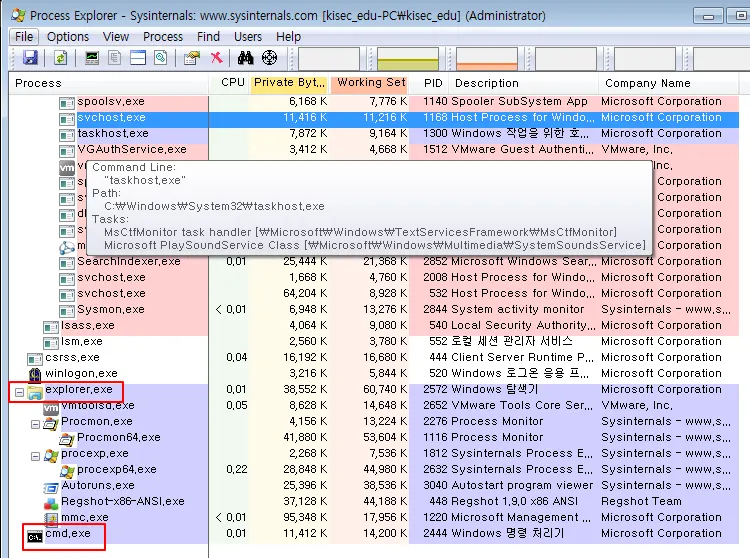Open the Properties toolbar icon
The width and height of the screenshot is (750, 558).
(x=192, y=58)
